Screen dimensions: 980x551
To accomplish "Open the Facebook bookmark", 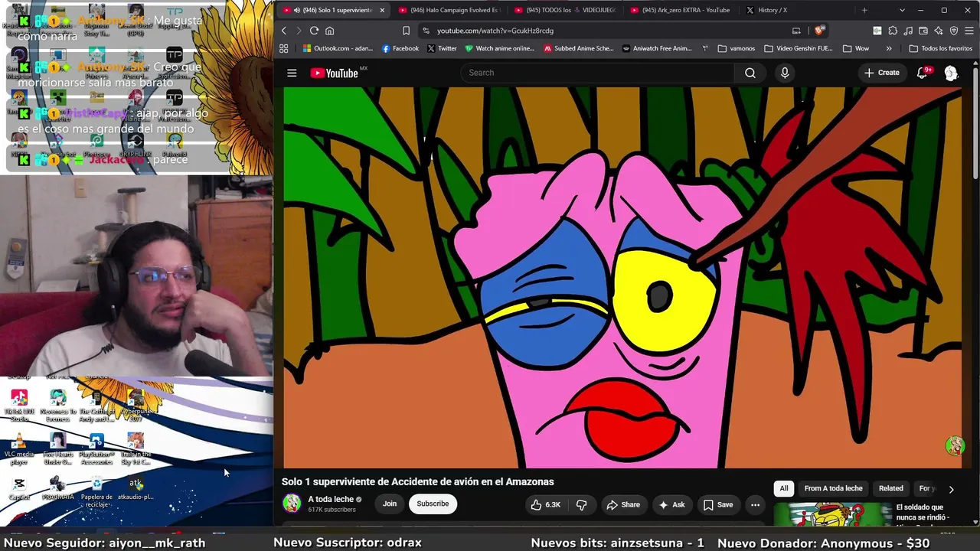I will pos(400,48).
